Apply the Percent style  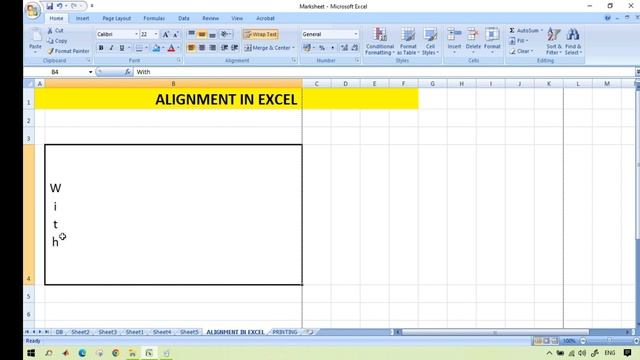[322, 48]
